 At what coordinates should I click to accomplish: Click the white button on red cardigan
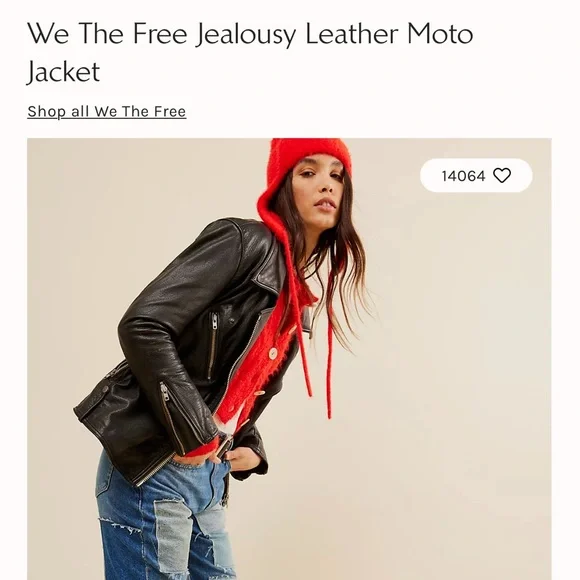[273, 353]
